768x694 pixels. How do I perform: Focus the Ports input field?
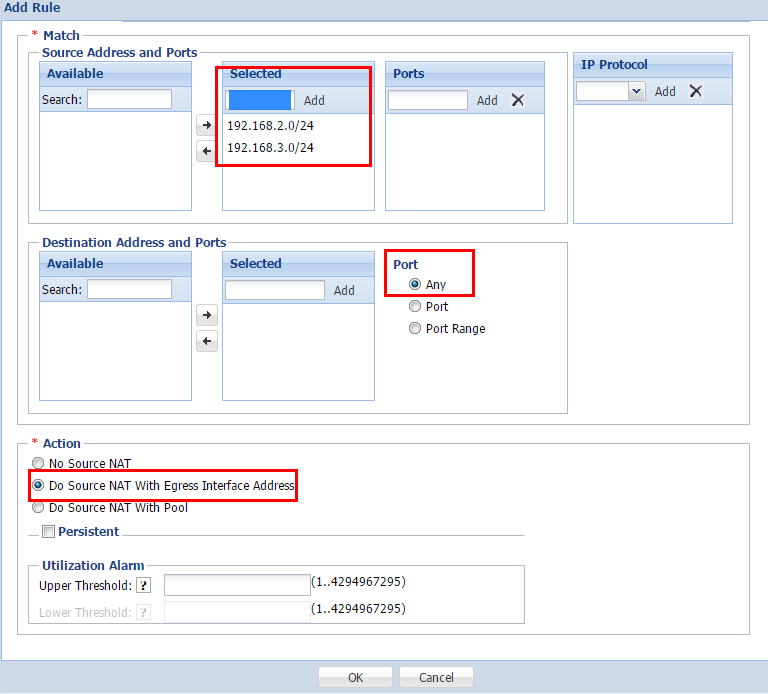pyautogui.click(x=428, y=100)
